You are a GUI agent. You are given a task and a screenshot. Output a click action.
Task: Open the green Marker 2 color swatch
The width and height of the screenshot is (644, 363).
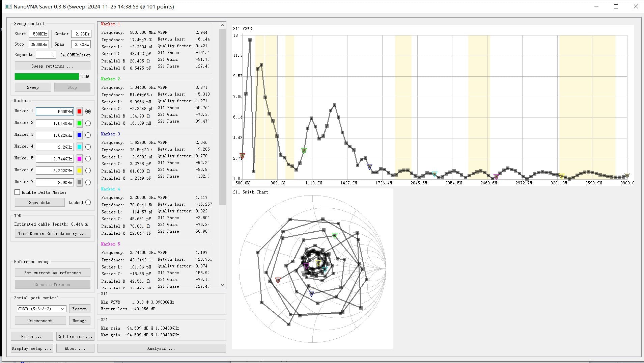79,123
